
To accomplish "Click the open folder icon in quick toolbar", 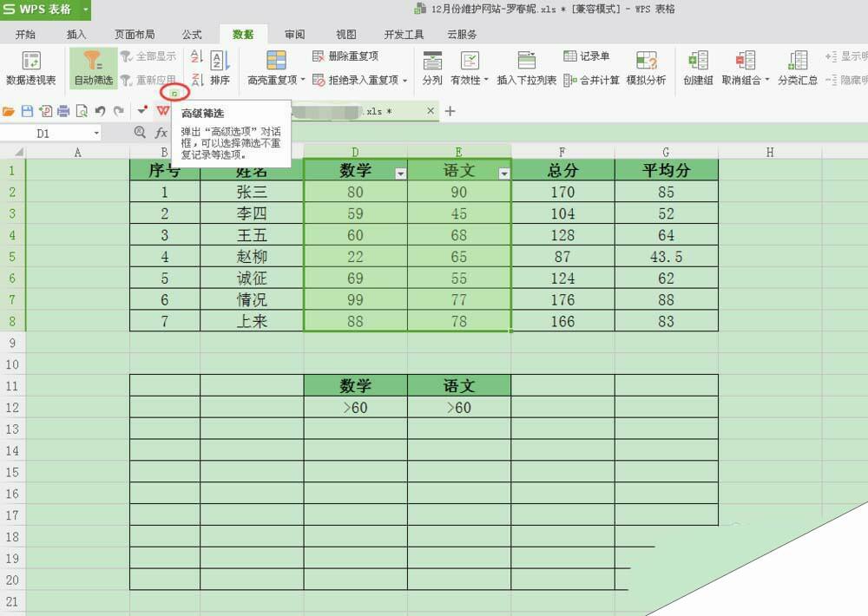I will coord(9,111).
